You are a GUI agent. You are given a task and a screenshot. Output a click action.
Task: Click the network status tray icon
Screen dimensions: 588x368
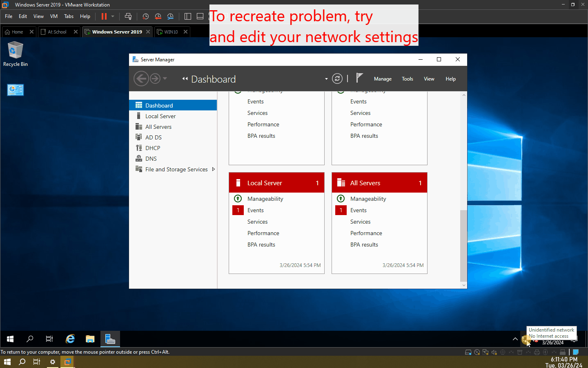[525, 339]
